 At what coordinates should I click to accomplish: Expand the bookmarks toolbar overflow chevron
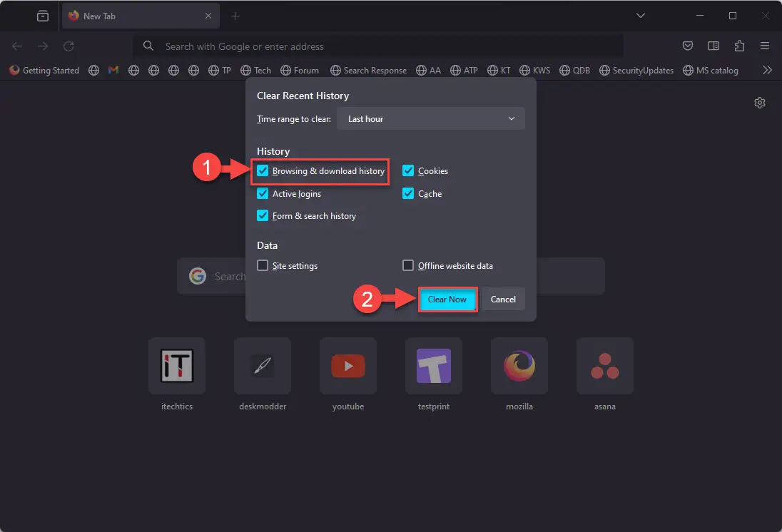(x=768, y=70)
